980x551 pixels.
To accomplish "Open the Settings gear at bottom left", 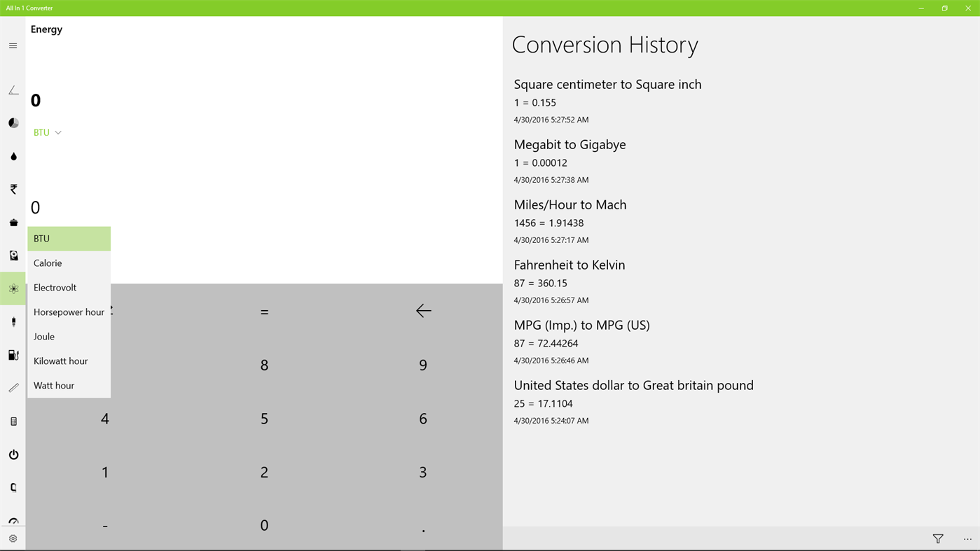I will pos(13,537).
